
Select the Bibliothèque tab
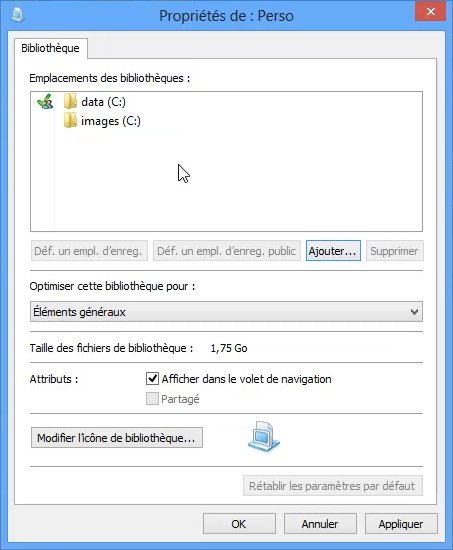[x=51, y=48]
